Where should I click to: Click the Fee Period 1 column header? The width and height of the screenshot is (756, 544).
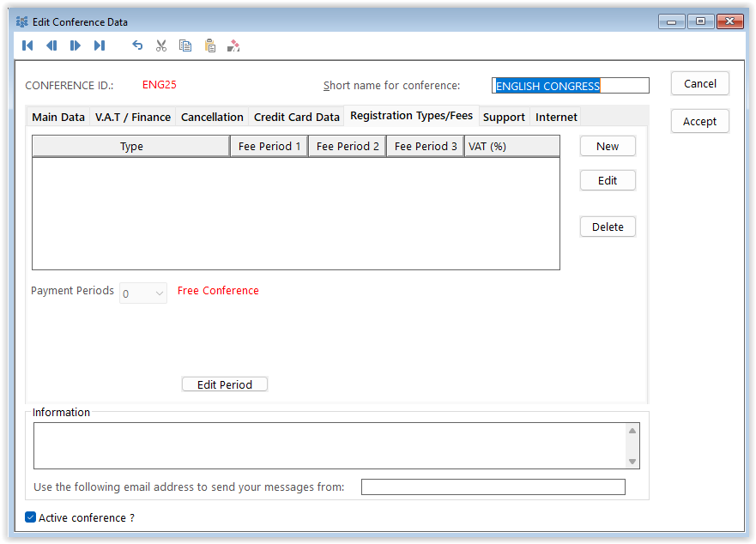(269, 146)
